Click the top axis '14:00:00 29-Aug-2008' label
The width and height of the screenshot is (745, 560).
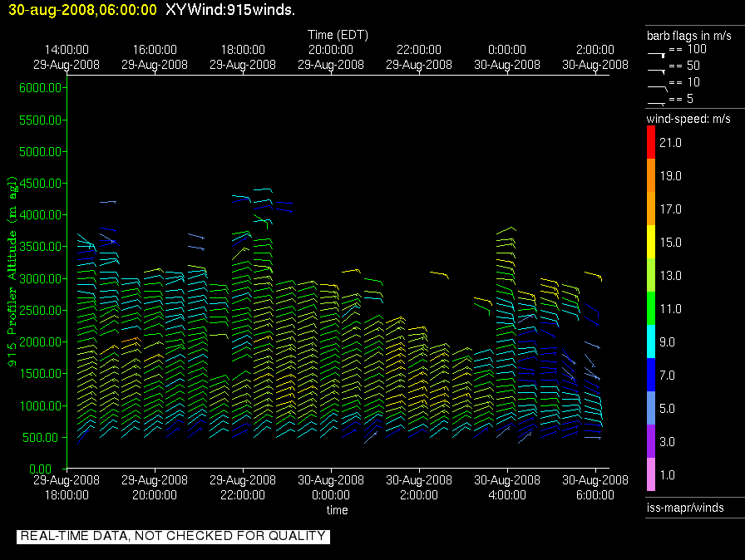point(67,57)
